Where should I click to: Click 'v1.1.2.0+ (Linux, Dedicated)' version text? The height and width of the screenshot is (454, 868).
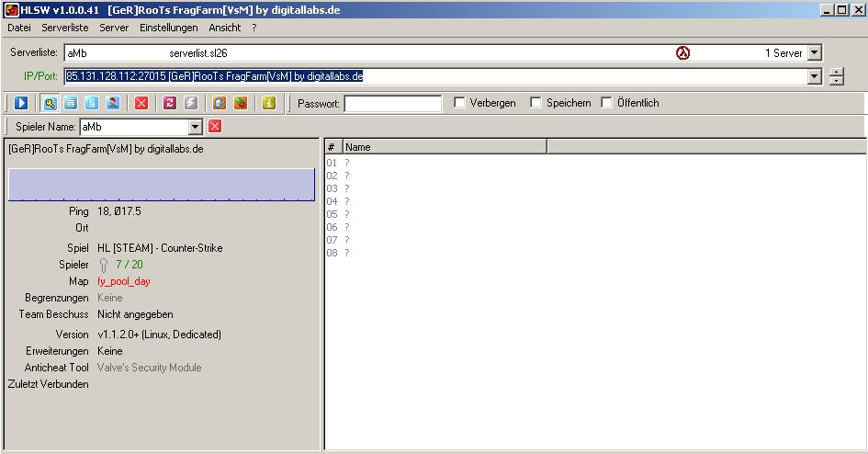tap(160, 335)
